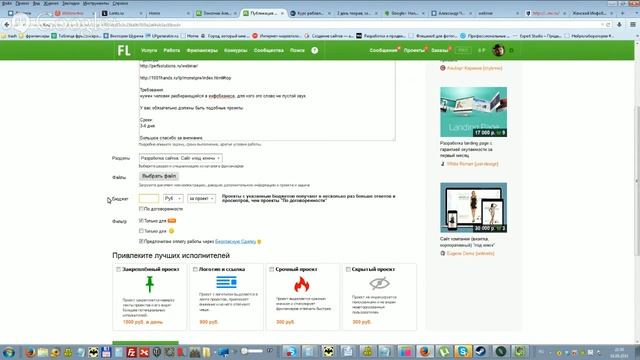Follow the Безопасную Сделку link
The height and width of the screenshot is (360, 640).
236,241
